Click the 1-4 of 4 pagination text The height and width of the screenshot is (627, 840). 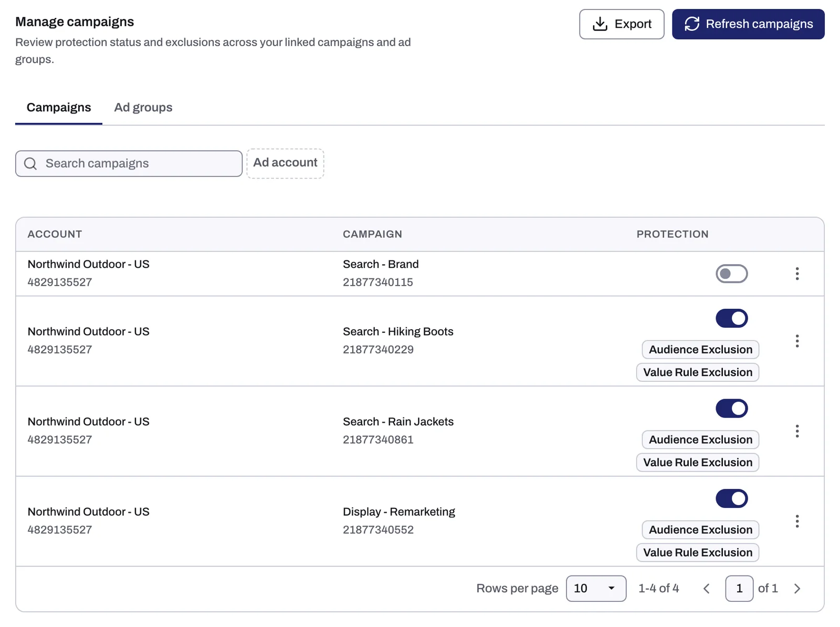point(658,589)
